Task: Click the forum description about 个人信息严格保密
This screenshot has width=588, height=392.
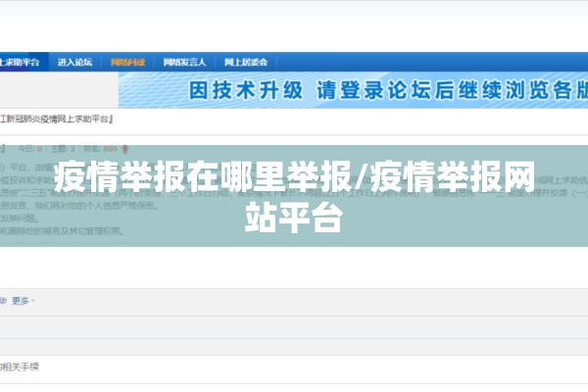Action: click(x=78, y=206)
